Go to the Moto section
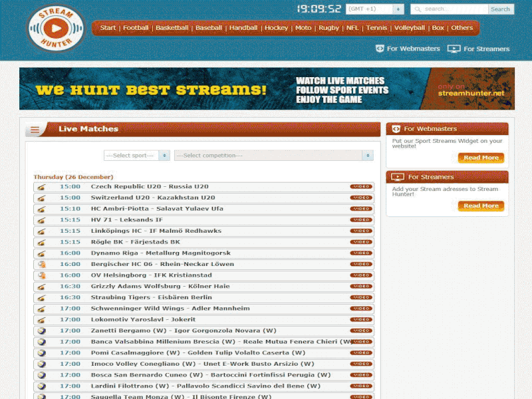532x399 pixels. 303,28
